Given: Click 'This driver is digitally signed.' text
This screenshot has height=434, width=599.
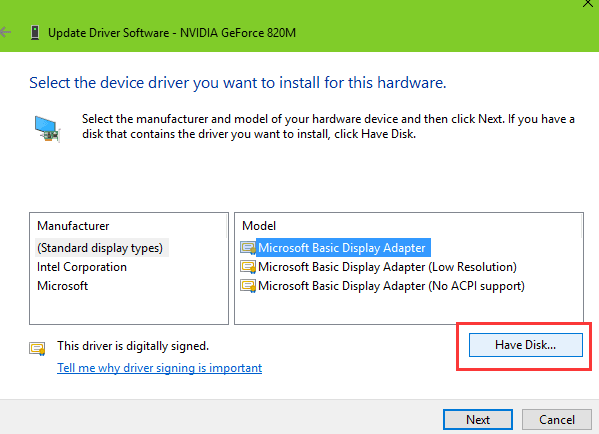Looking at the screenshot, I should (133, 346).
